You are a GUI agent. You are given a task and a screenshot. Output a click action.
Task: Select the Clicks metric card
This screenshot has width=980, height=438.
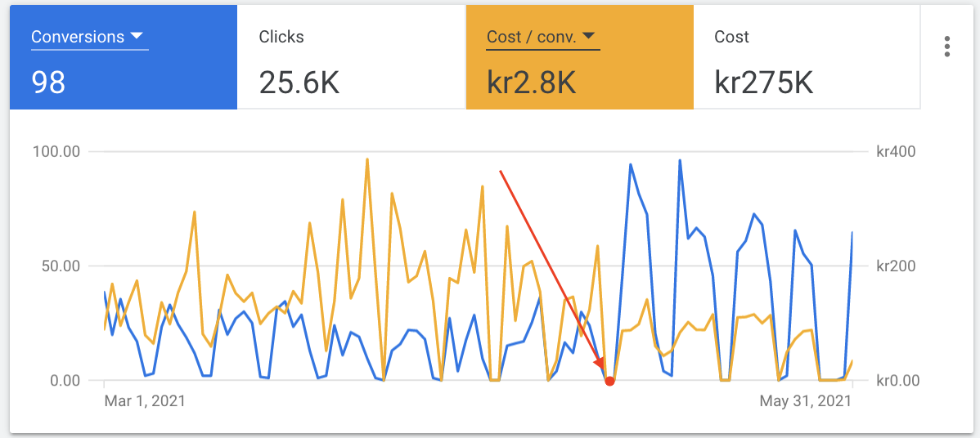tap(351, 57)
